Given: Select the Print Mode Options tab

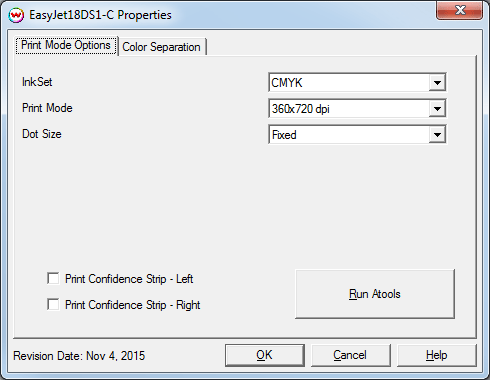Looking at the screenshot, I should [66, 46].
